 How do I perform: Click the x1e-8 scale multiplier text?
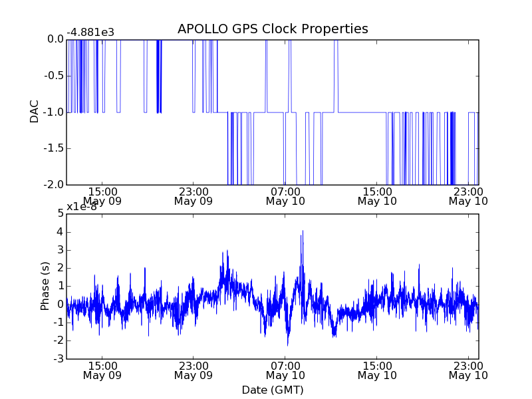tap(82, 207)
